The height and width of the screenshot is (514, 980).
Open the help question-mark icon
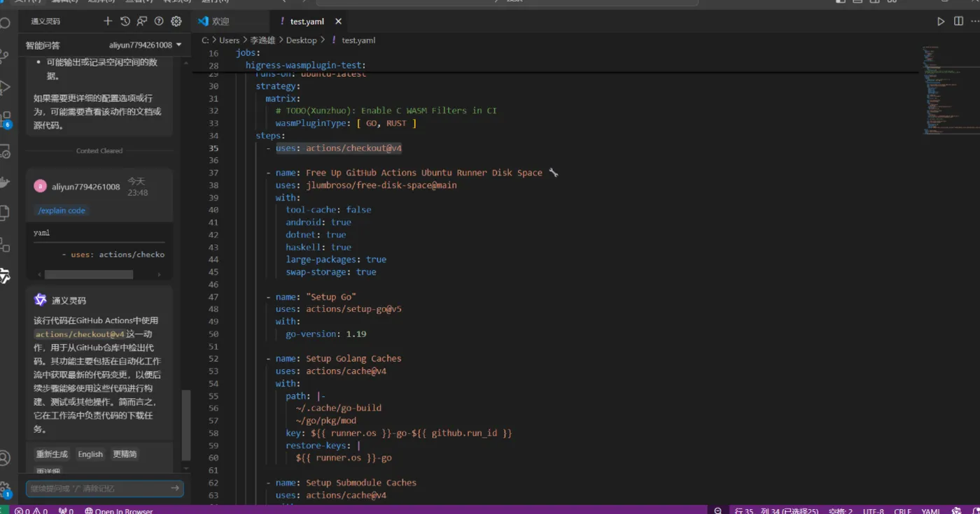coord(159,22)
